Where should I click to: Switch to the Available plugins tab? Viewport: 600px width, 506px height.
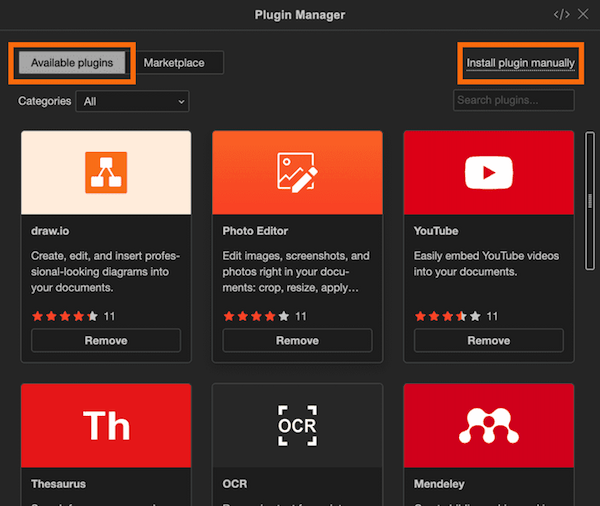point(72,63)
